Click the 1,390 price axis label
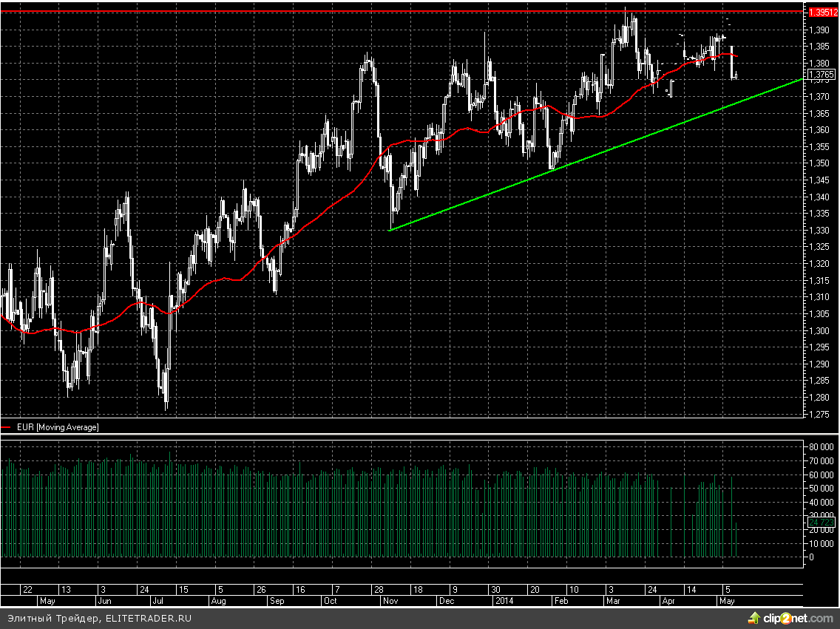The width and height of the screenshot is (840, 629). 819,30
